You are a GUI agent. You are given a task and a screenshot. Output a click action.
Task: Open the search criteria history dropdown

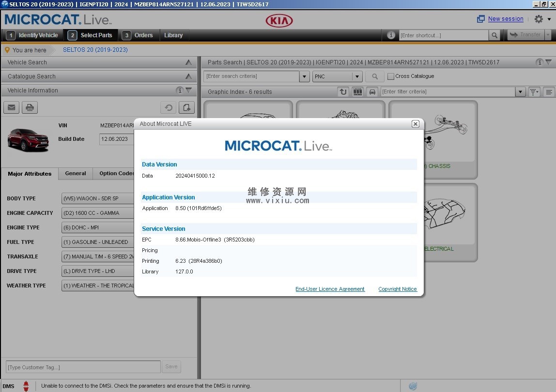(304, 76)
